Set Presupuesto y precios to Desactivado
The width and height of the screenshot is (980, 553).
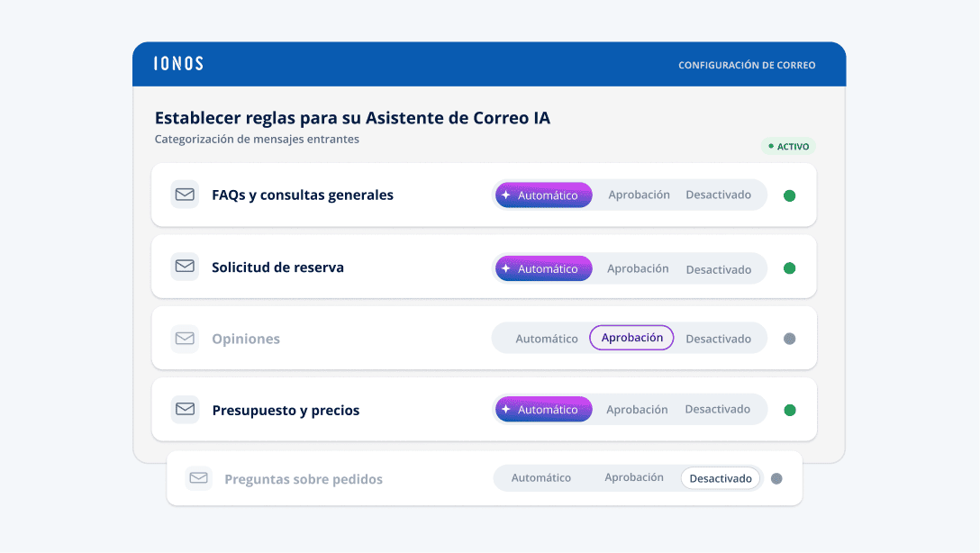coord(718,409)
